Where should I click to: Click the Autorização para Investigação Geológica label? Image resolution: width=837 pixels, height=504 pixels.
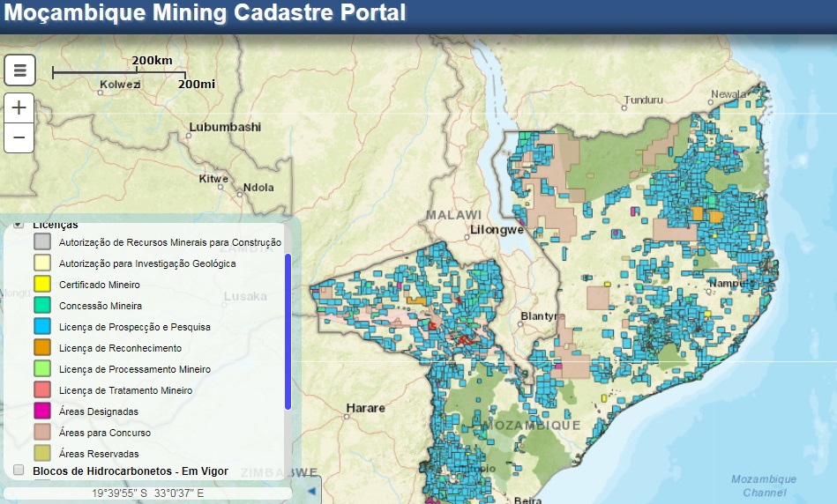(x=147, y=263)
